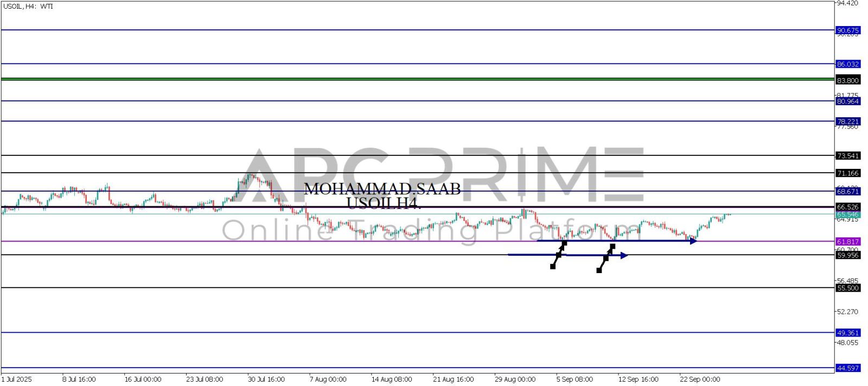This screenshot has width=868, height=386.
Task: Select the current price label 65.546
Action: coord(847,215)
